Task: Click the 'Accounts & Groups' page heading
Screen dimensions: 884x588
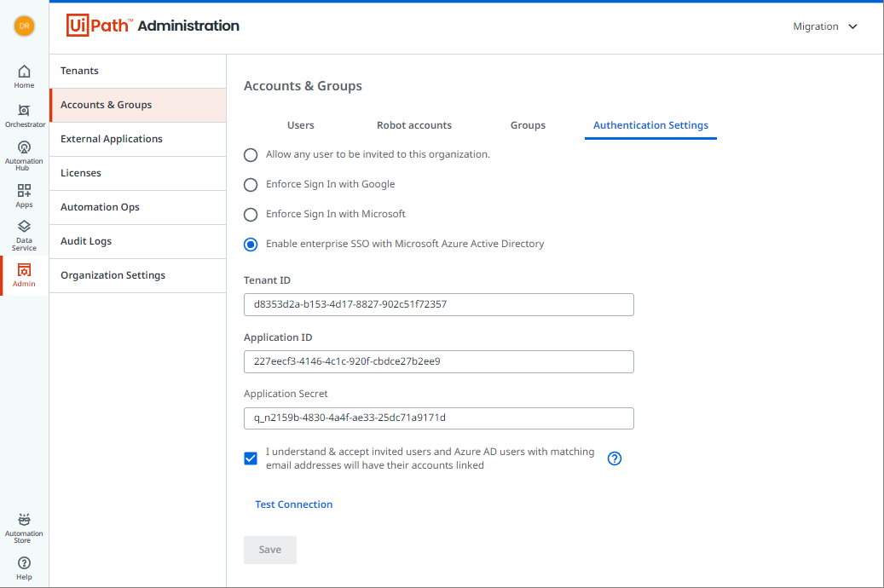Action: 303,86
